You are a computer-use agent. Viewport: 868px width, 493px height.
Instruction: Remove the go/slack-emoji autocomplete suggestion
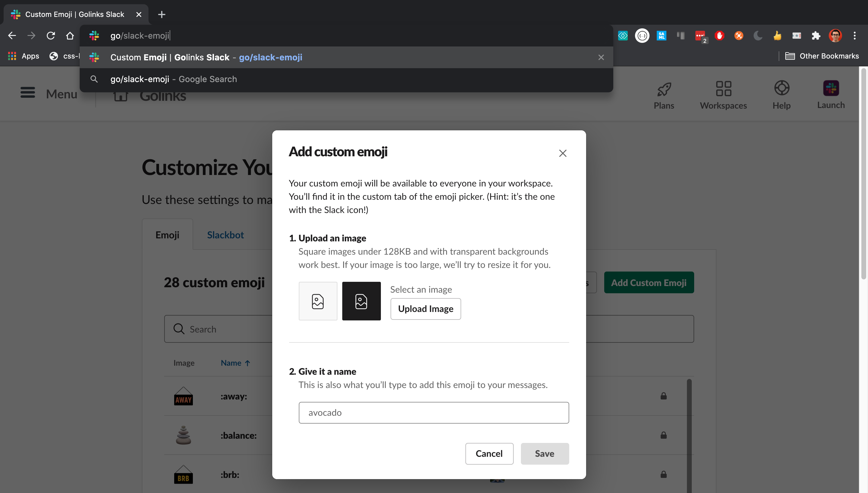(601, 58)
